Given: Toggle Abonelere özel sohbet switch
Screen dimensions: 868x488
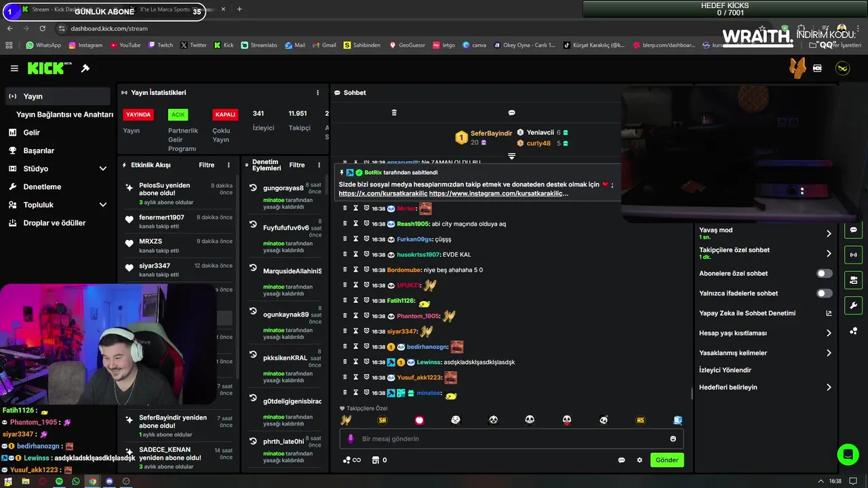Looking at the screenshot, I should 824,274.
